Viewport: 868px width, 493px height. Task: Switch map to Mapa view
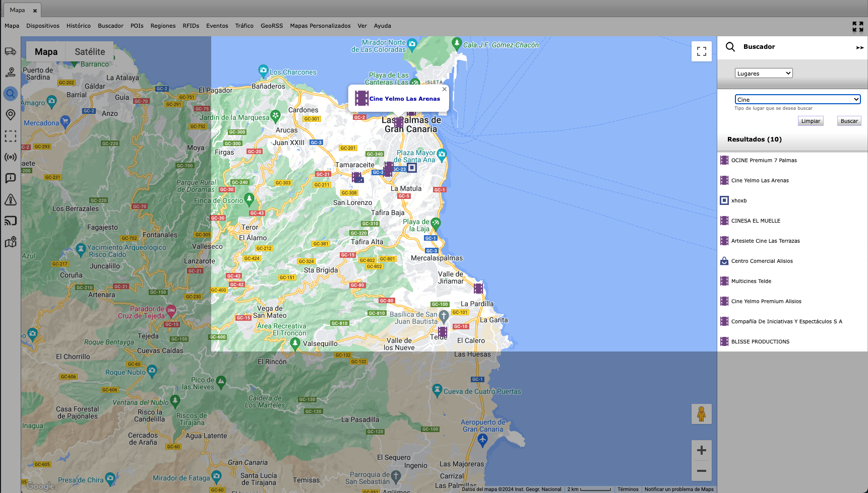pyautogui.click(x=46, y=52)
